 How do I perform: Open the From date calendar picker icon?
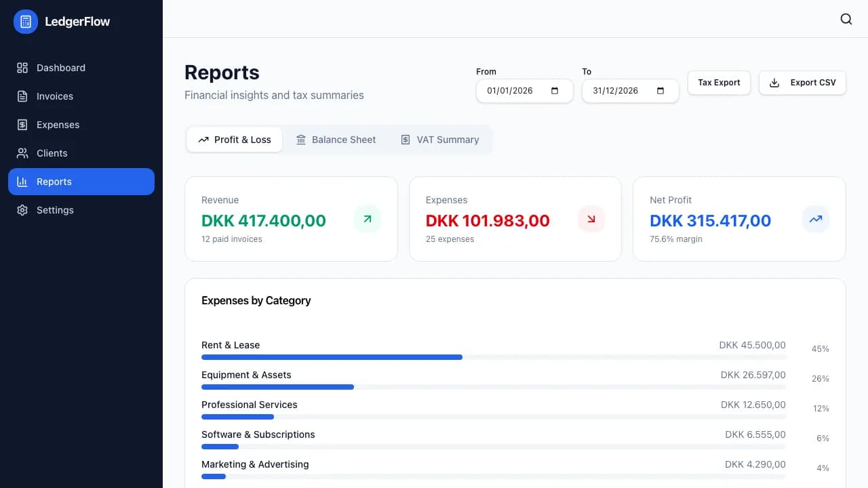555,91
